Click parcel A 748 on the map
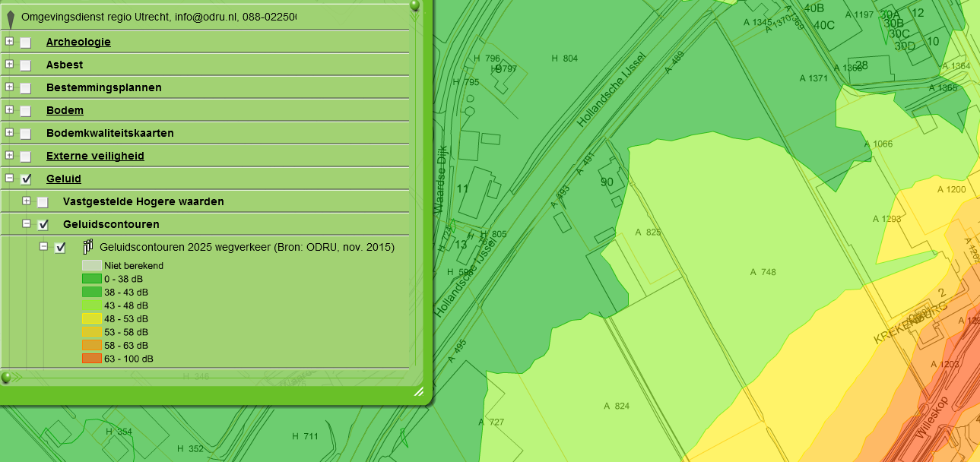Viewport: 980px width, 462px height. click(x=763, y=272)
